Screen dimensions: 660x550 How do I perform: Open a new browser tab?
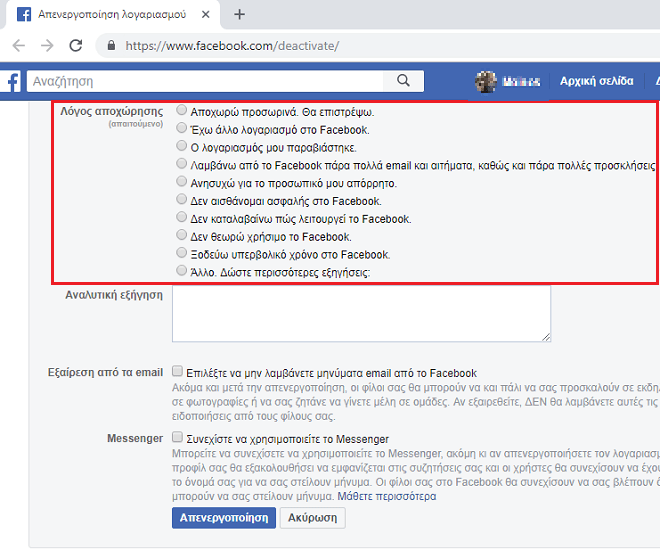point(240,14)
